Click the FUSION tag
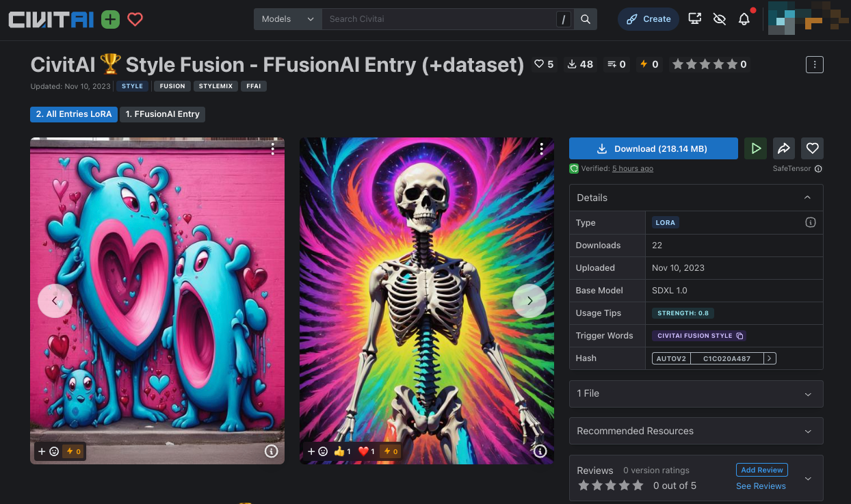The height and width of the screenshot is (504, 851). (172, 86)
